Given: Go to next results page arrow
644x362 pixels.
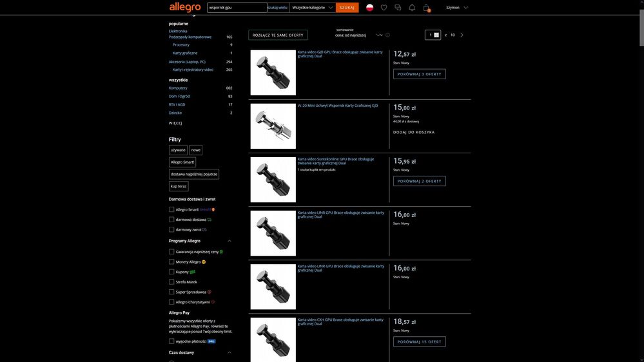Looking at the screenshot, I should [x=462, y=35].
